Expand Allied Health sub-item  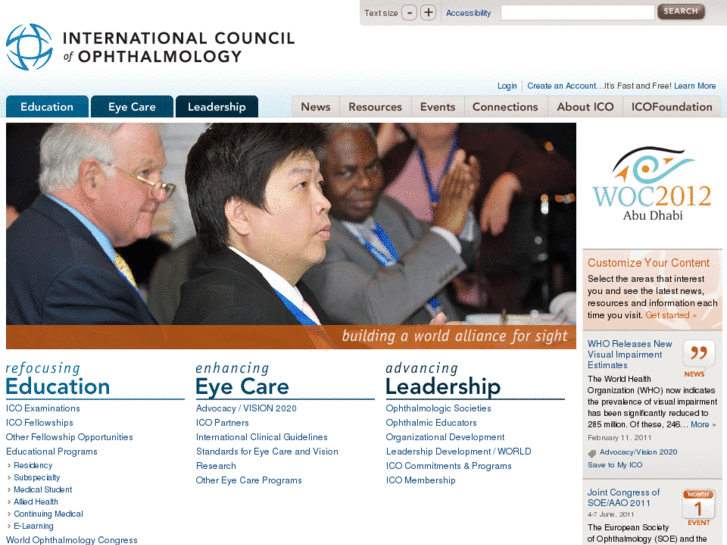pyautogui.click(x=36, y=501)
